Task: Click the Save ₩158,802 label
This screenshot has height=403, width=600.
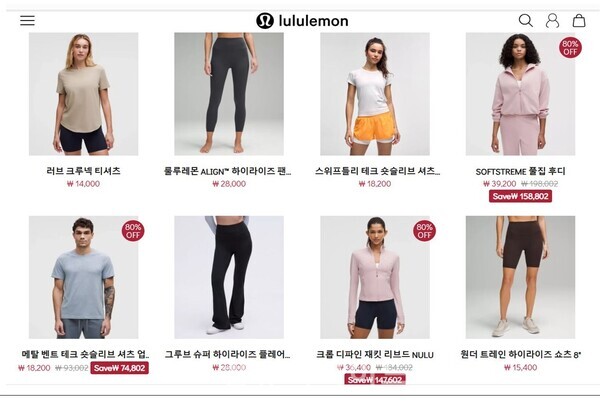Action: click(x=520, y=196)
